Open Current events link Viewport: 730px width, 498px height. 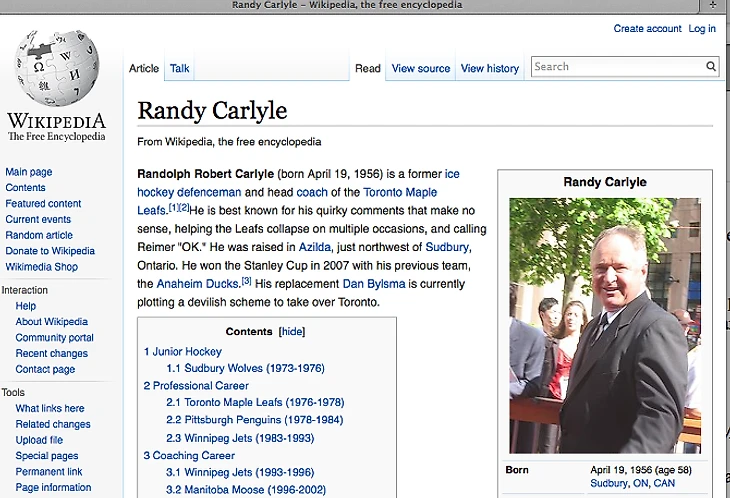[38, 219]
